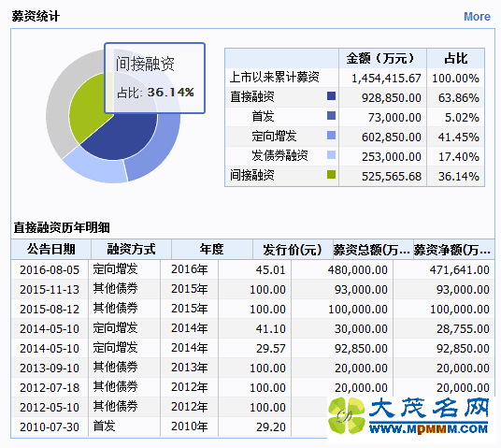Sort by 募资净额 column header
The height and width of the screenshot is (448, 501).
453,249
